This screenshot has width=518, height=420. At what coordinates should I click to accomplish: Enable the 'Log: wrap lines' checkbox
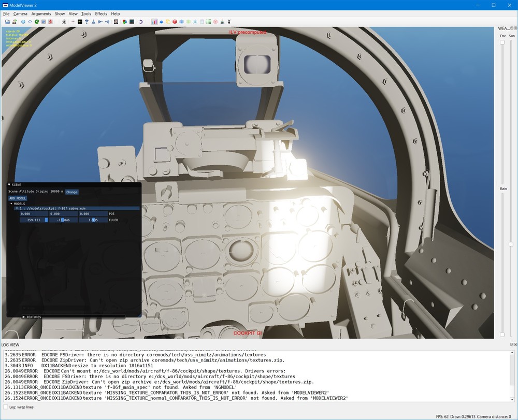click(6, 407)
